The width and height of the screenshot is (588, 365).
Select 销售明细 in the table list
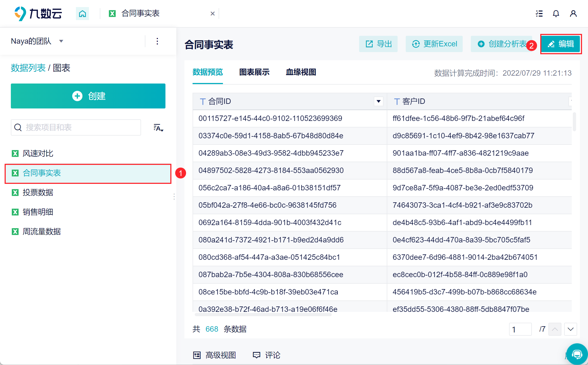(x=38, y=212)
